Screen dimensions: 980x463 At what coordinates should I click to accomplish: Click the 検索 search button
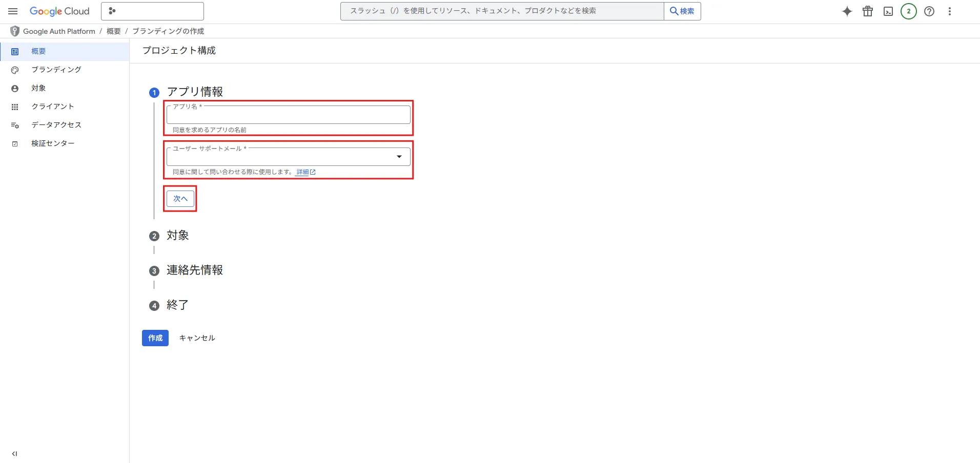[x=682, y=11]
